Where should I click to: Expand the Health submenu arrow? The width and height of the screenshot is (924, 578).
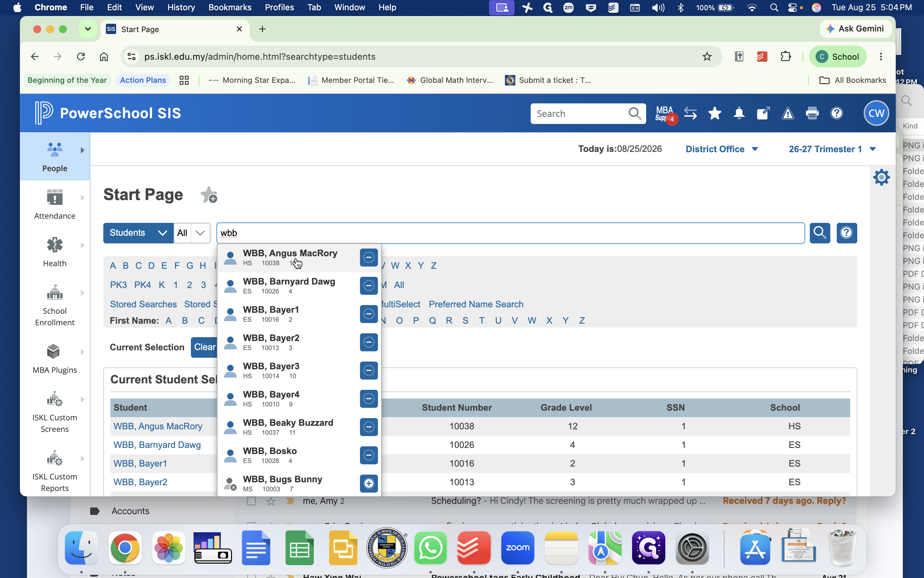[82, 245]
